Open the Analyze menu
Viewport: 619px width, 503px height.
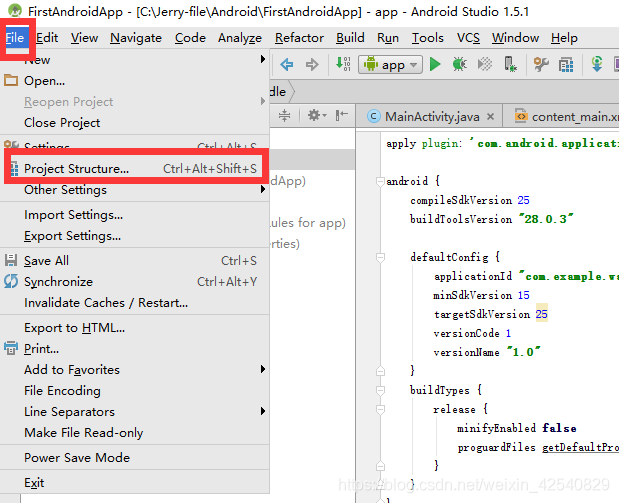240,38
